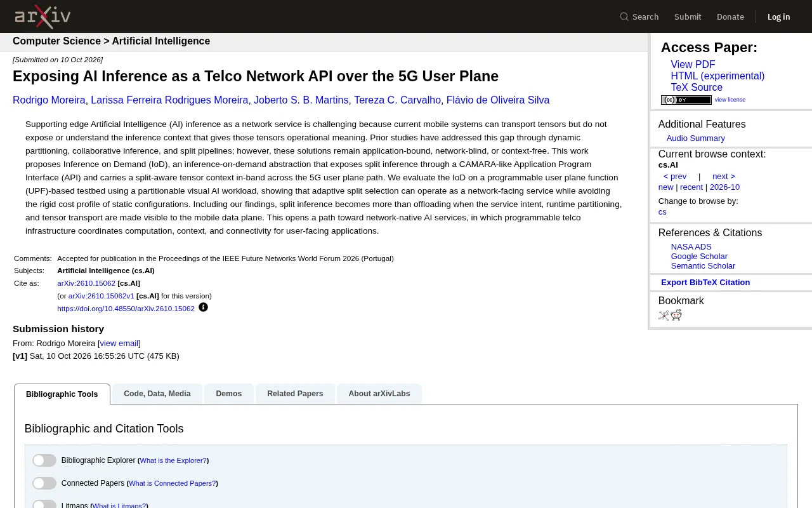Open the Demos tab
Viewport: 812px width, 508px height.
(229, 394)
